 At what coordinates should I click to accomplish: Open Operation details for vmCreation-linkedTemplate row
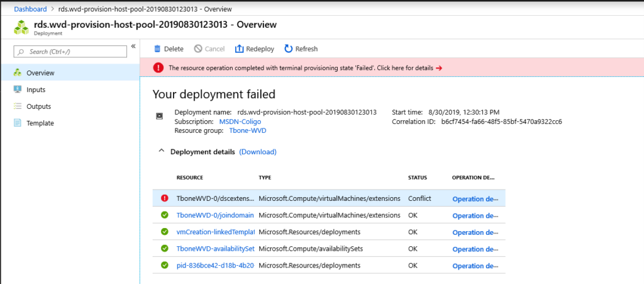click(x=475, y=232)
